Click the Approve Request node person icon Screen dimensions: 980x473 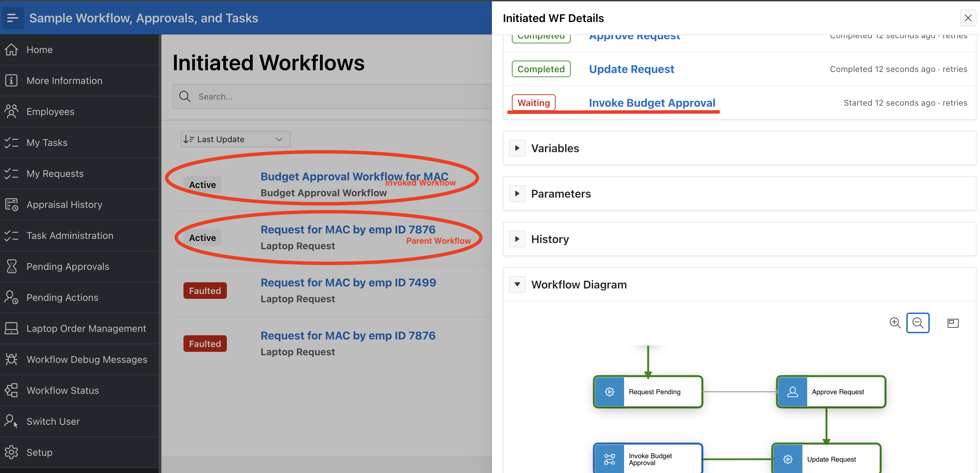tap(792, 391)
